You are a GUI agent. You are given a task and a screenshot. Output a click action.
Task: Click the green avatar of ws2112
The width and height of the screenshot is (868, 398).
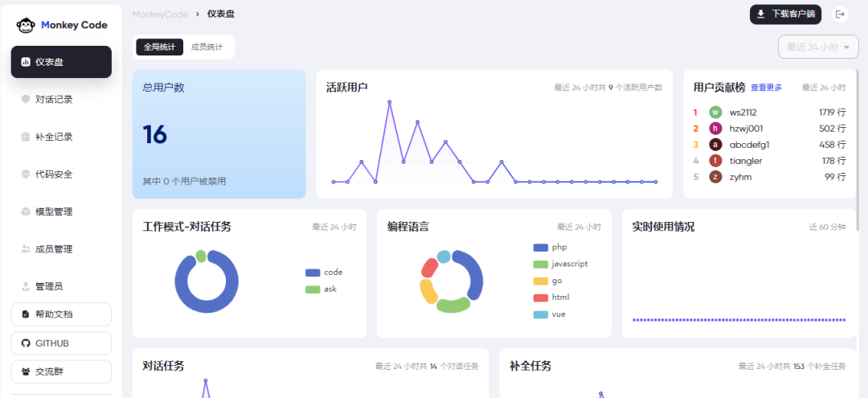tap(715, 113)
